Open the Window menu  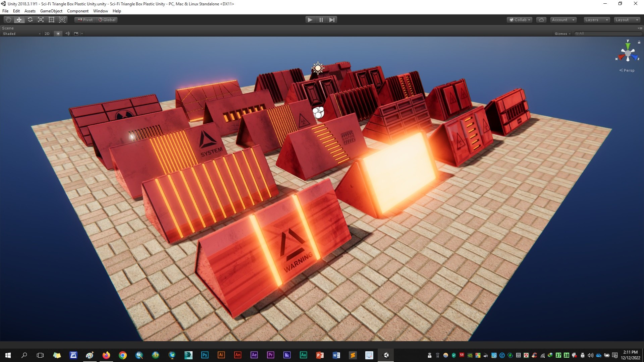coord(101,11)
